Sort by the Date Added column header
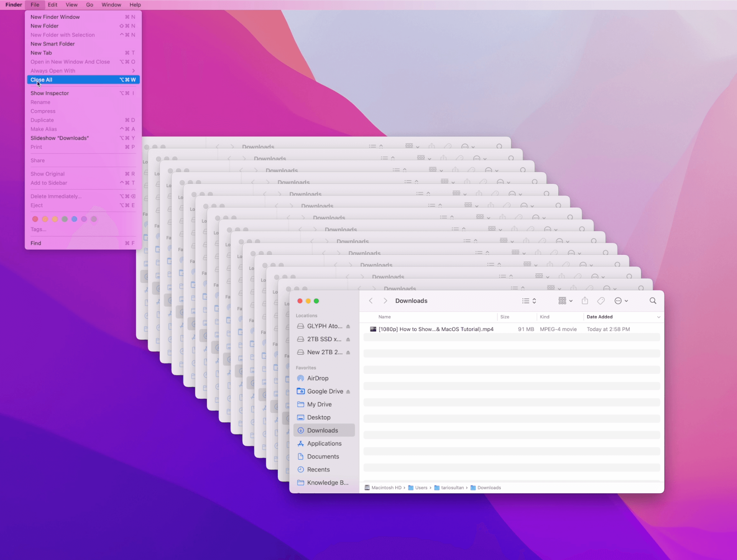The height and width of the screenshot is (560, 737). pos(599,317)
